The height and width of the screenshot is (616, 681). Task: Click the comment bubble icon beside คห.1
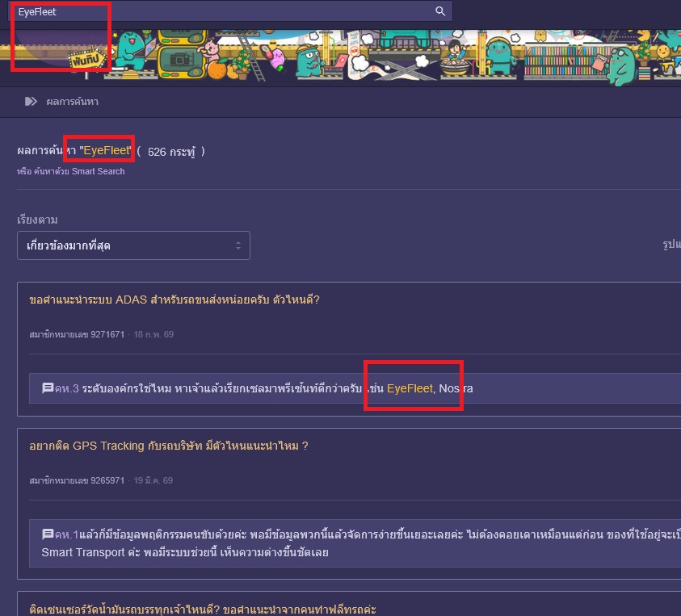click(x=48, y=534)
